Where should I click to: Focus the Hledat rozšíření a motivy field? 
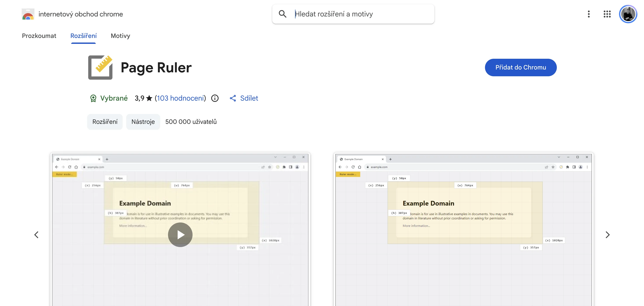(353, 14)
